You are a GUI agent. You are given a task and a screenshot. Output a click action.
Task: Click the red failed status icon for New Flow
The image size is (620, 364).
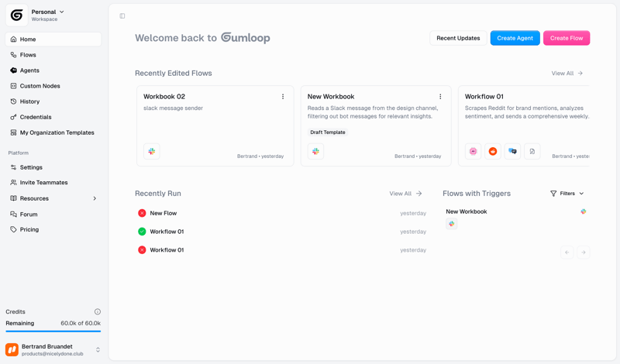[142, 213]
